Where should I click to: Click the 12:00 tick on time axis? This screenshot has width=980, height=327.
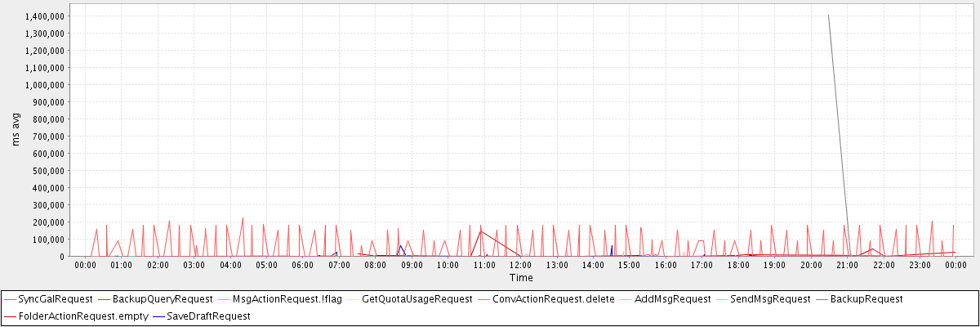point(520,258)
